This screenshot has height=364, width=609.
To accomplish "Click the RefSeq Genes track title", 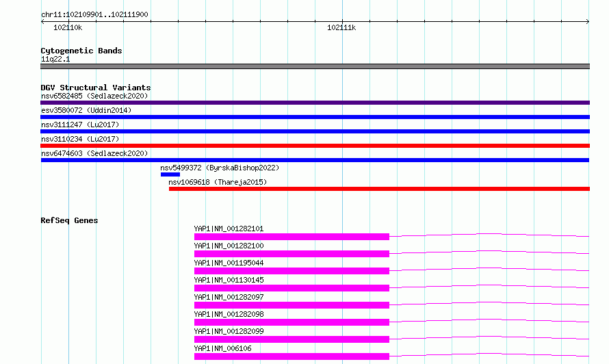I will [69, 220].
